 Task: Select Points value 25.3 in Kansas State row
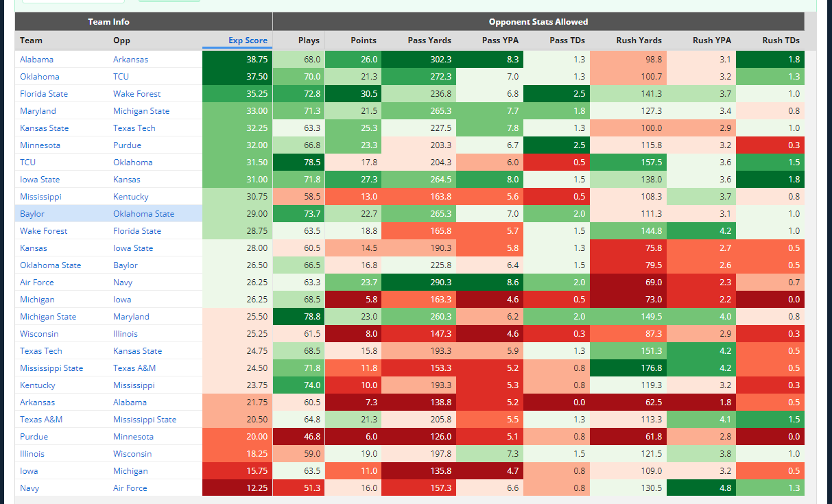[353, 128]
